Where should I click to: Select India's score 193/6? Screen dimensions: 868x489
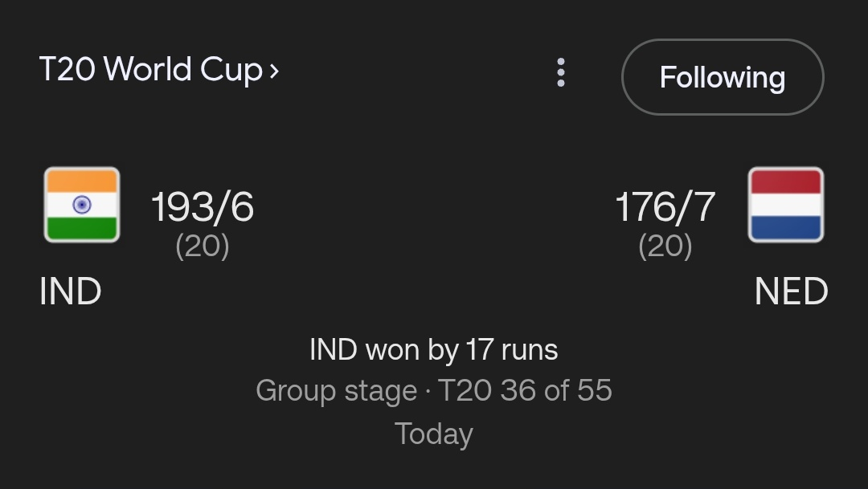(x=203, y=206)
